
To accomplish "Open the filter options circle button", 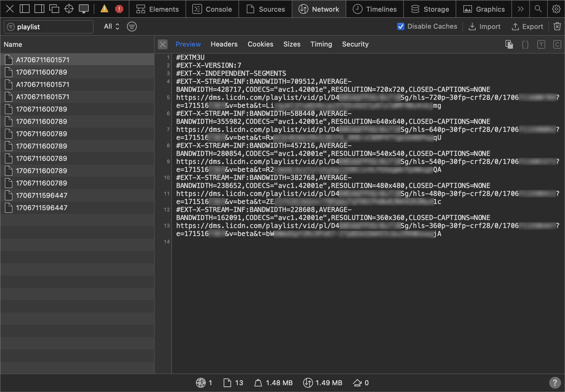I will click(132, 27).
